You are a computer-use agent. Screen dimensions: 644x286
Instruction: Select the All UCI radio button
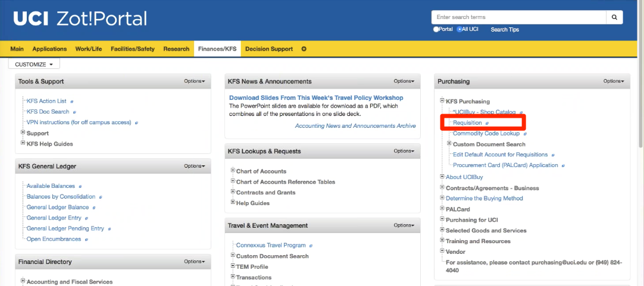point(459,30)
